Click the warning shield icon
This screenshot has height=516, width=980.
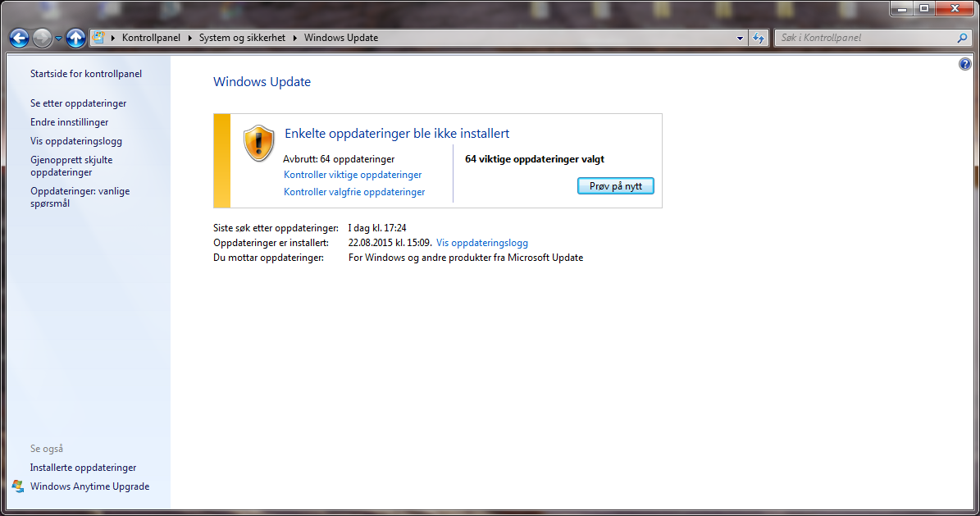(259, 144)
